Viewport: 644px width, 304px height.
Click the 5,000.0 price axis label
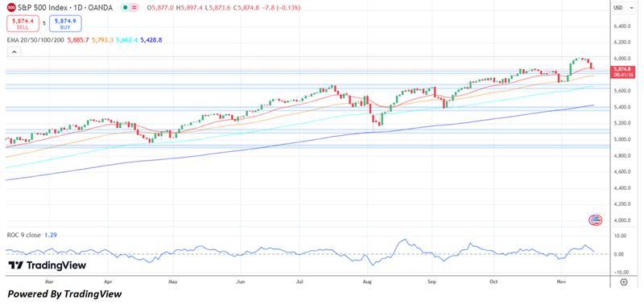tap(622, 139)
